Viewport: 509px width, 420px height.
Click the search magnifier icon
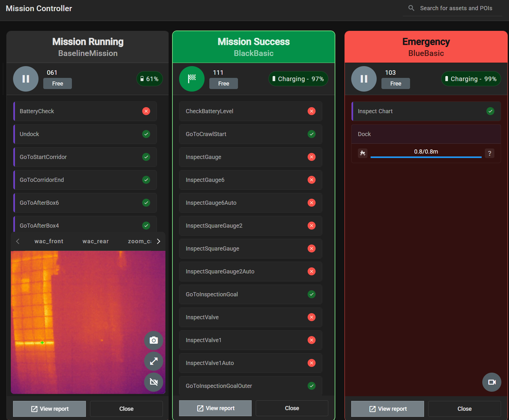click(411, 8)
